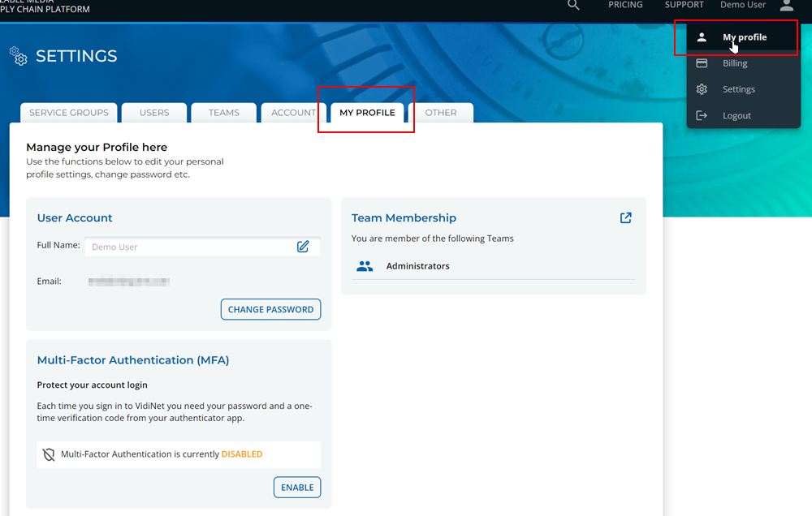812x516 pixels.
Task: Go to the Teams tab
Action: [x=223, y=113]
